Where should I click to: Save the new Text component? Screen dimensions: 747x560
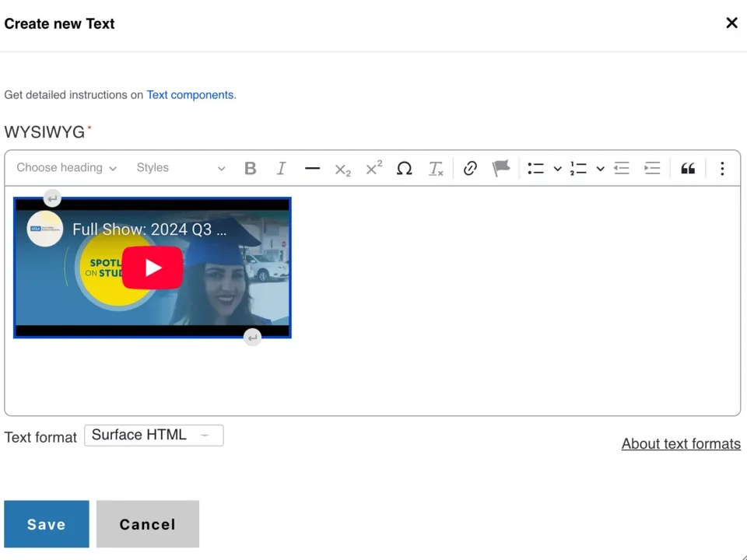coord(46,523)
